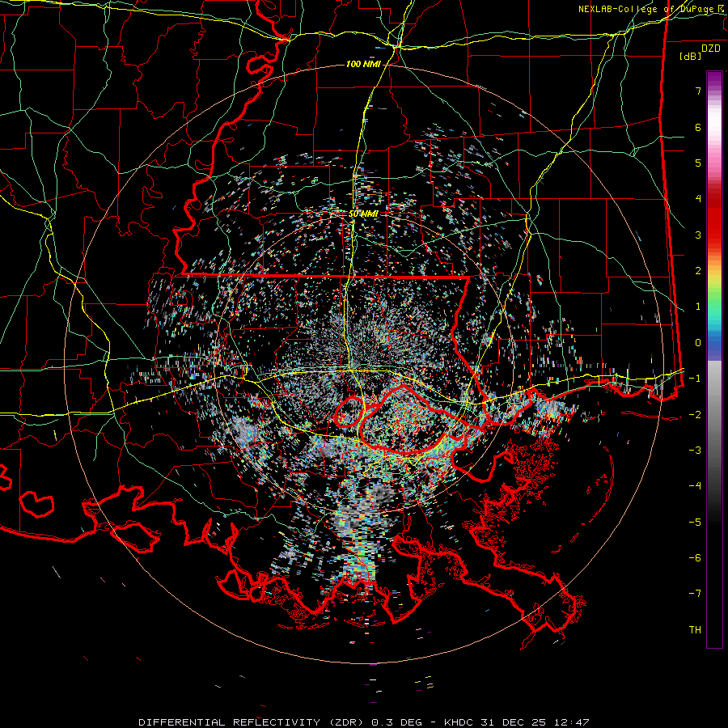Click the [dB] unit label

pos(690,56)
